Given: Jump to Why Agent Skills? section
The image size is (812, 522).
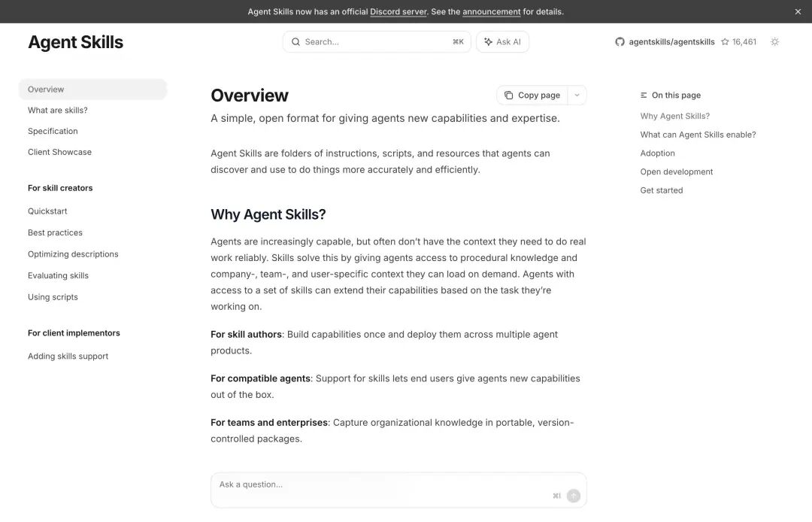Looking at the screenshot, I should pyautogui.click(x=674, y=116).
